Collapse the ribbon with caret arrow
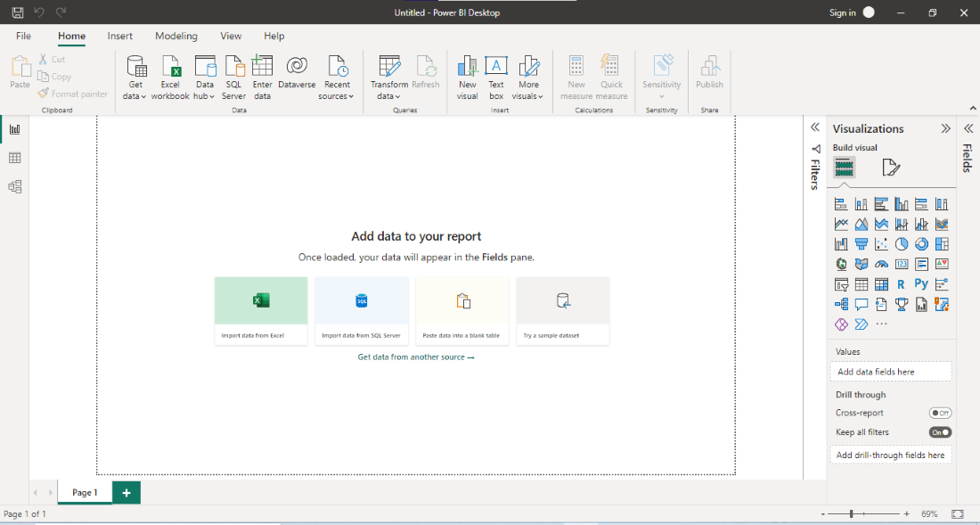980x525 pixels. pyautogui.click(x=973, y=108)
